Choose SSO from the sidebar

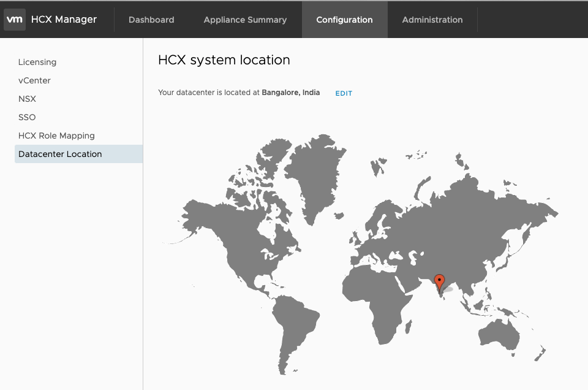(x=27, y=117)
